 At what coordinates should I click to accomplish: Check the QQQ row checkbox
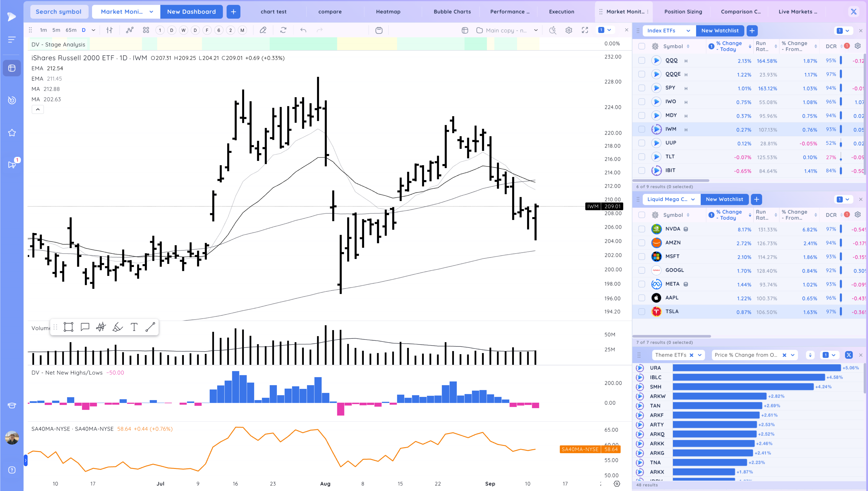(x=642, y=61)
